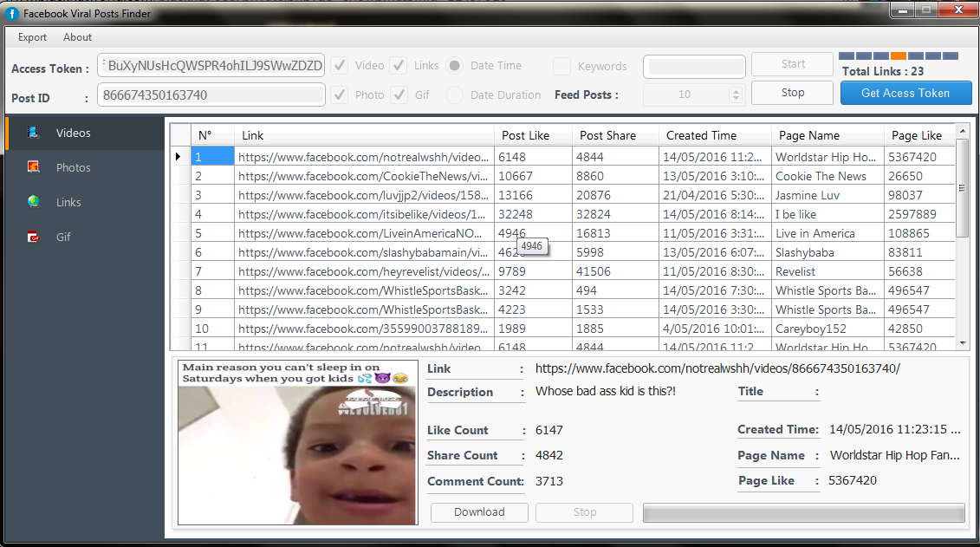Click the segmented progress indicator above Total Links

coord(899,55)
